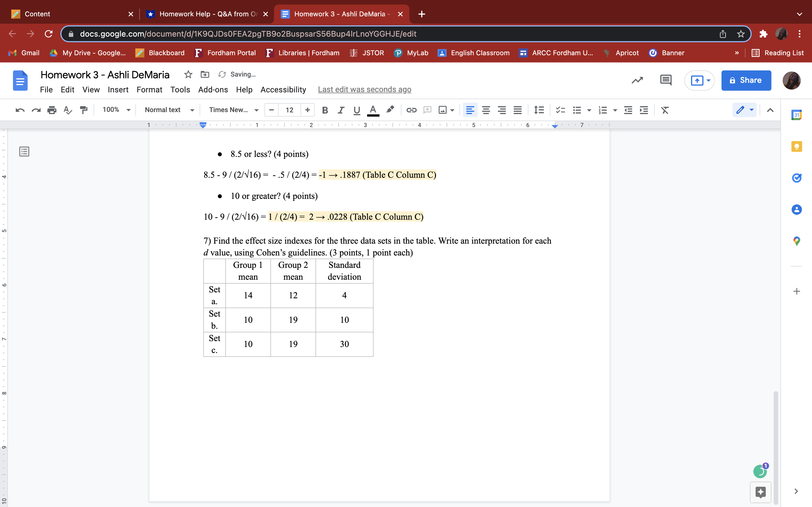
Task: Collapse the toolbar with the chevron
Action: (x=770, y=110)
